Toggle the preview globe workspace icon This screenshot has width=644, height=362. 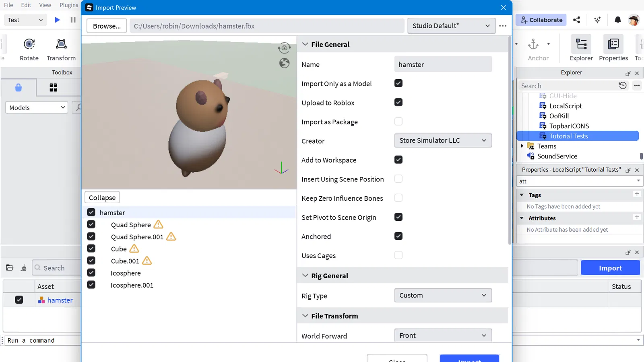click(284, 63)
